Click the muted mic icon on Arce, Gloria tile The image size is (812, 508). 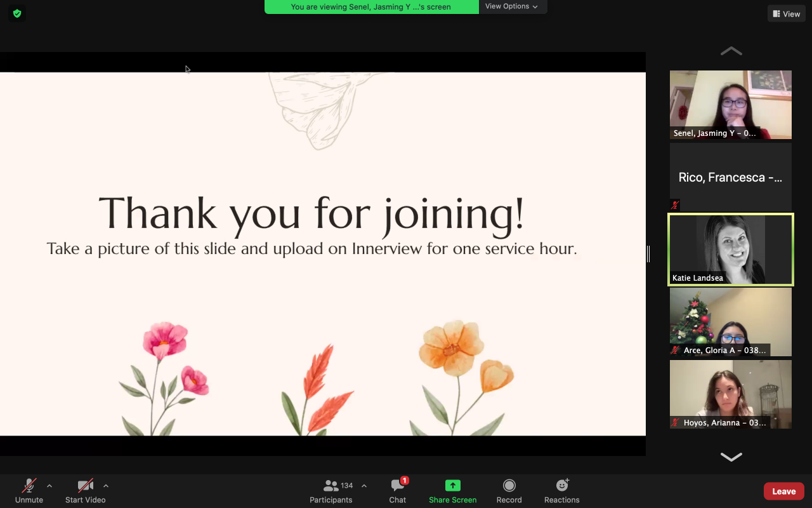676,351
